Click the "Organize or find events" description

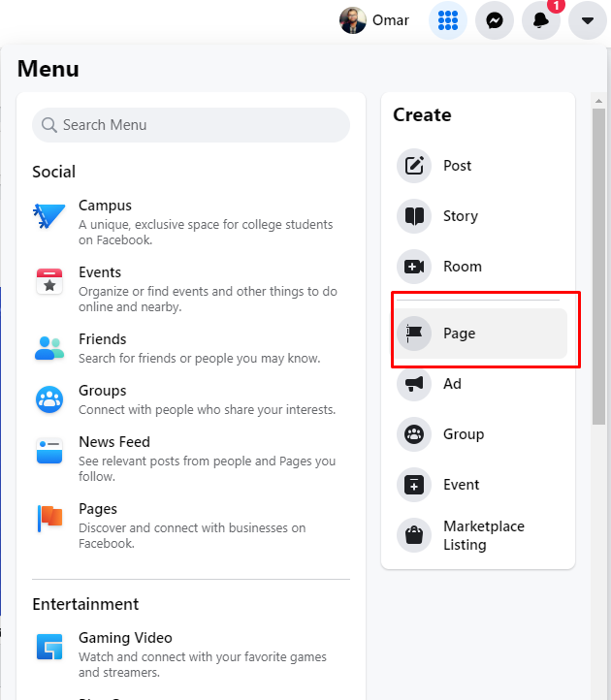tap(208, 300)
